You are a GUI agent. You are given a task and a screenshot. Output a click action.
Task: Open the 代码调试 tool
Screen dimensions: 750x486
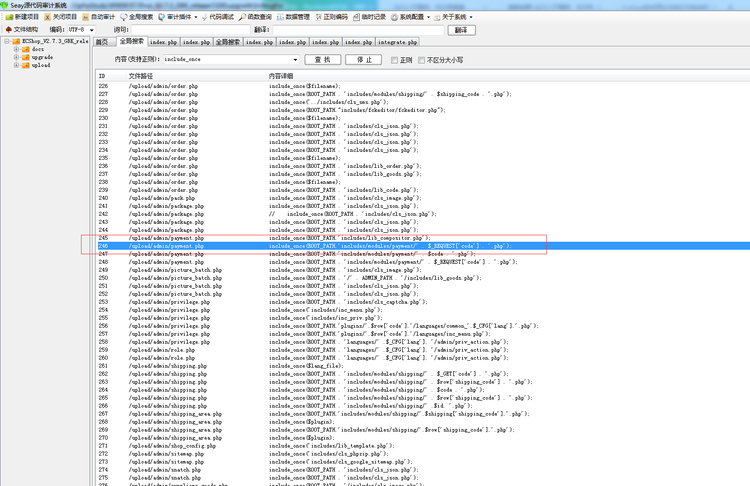227,17
